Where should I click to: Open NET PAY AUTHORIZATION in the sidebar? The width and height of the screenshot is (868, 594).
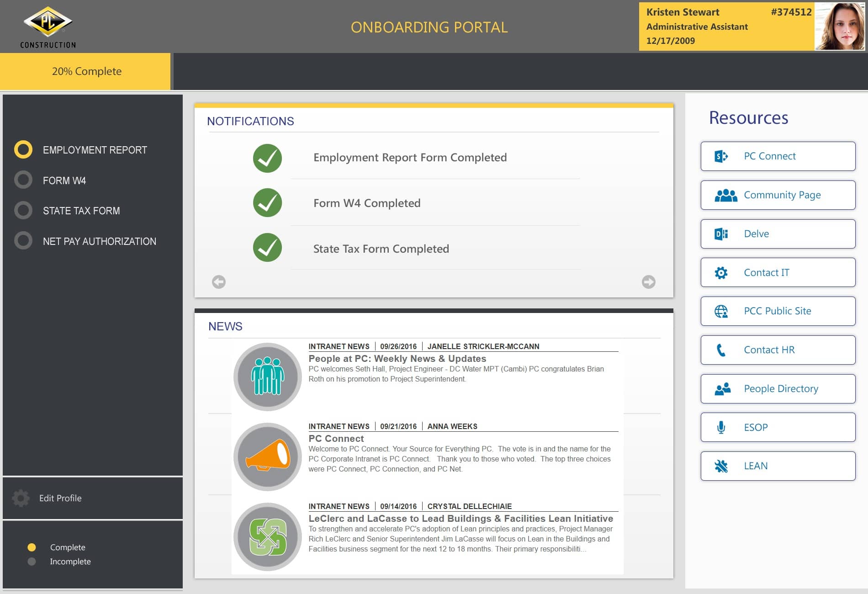click(100, 241)
